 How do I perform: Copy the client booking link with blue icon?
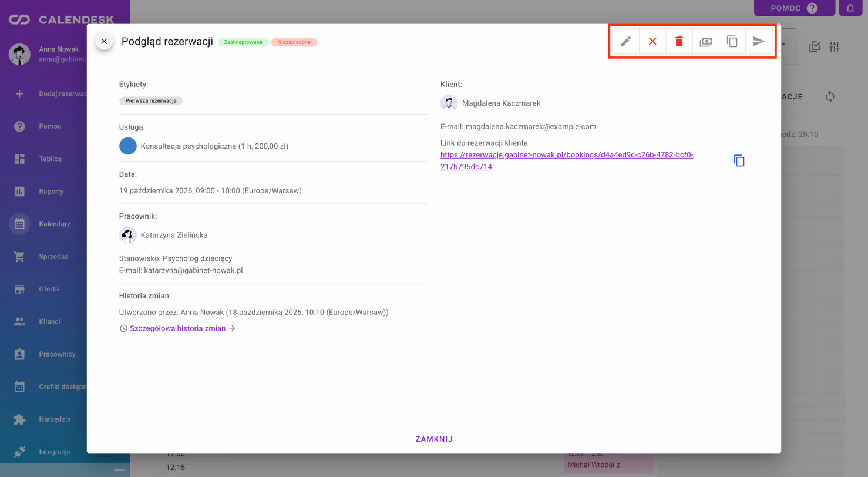739,160
